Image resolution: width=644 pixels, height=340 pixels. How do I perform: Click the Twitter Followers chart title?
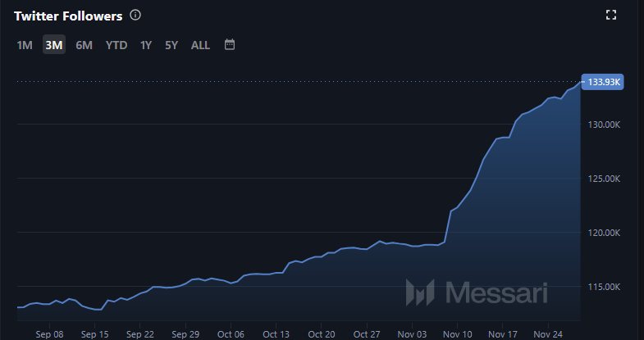coord(68,16)
